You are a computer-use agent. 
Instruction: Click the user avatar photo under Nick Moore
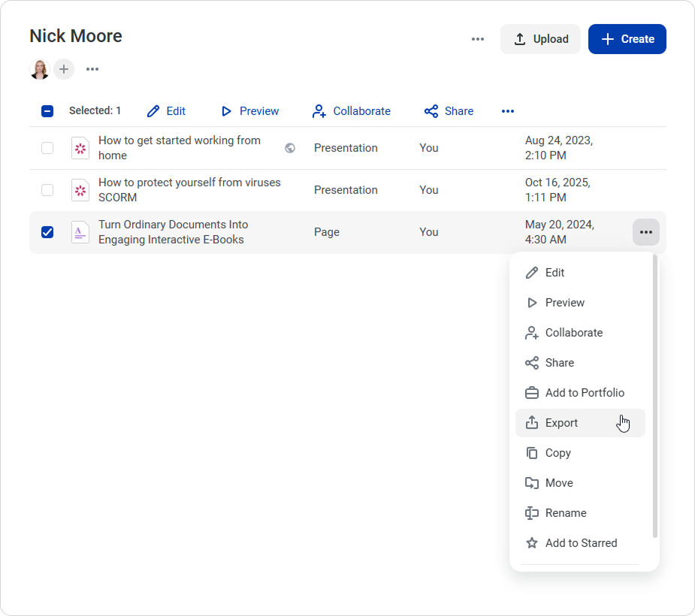pyautogui.click(x=40, y=70)
